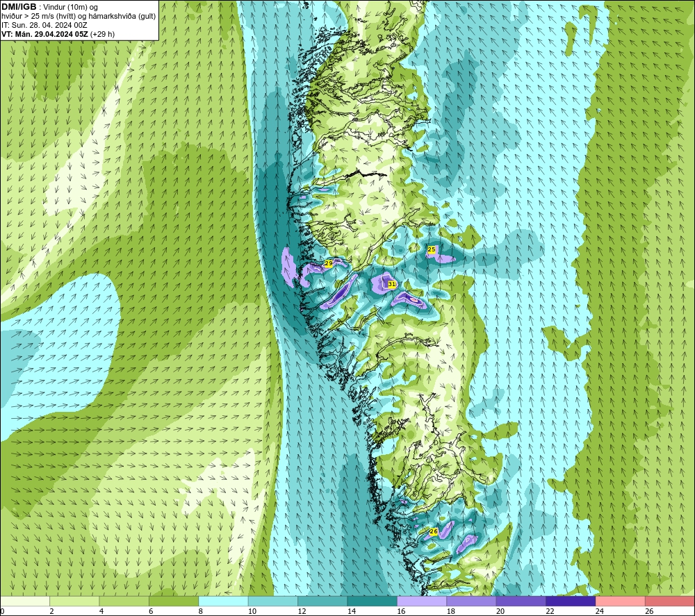Viewport: 695px width, 616px height.
Task: Click legend scale number 12
Action: (302, 611)
